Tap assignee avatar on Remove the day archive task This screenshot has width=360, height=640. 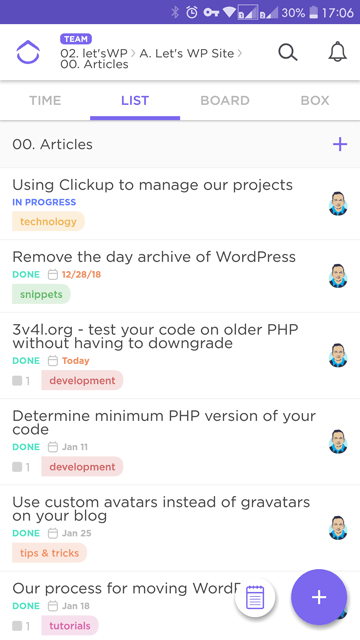click(x=338, y=276)
